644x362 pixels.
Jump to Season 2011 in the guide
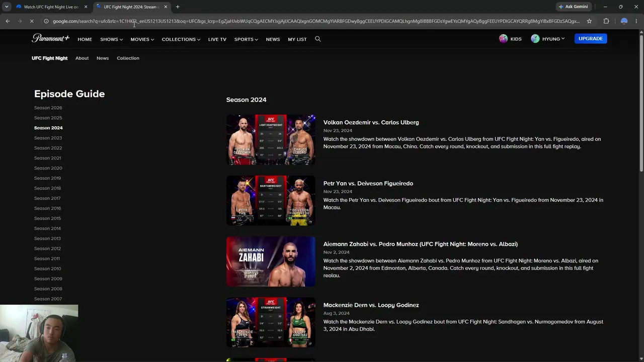[x=47, y=258]
